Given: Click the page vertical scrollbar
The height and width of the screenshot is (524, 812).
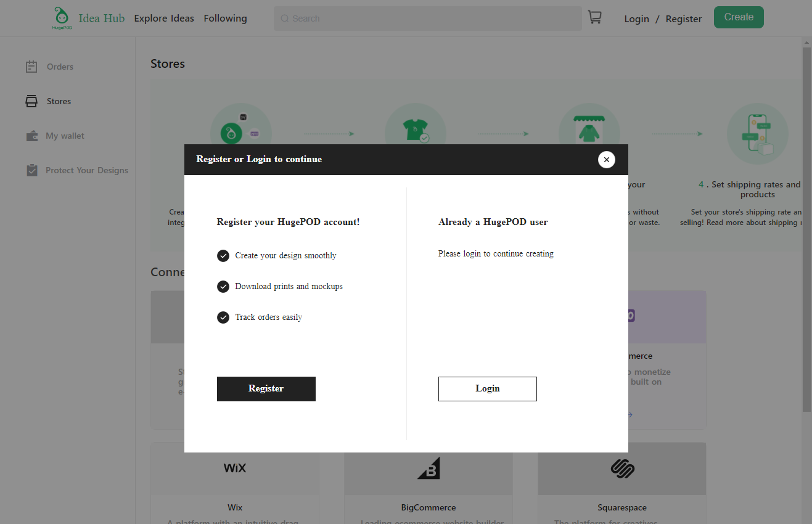Looking at the screenshot, I should point(806,229).
